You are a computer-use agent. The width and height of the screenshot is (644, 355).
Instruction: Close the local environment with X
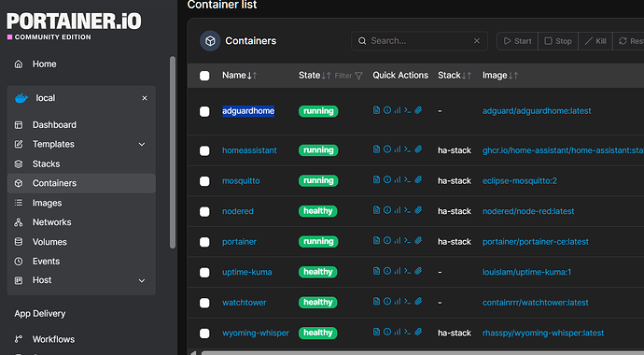pyautogui.click(x=145, y=98)
